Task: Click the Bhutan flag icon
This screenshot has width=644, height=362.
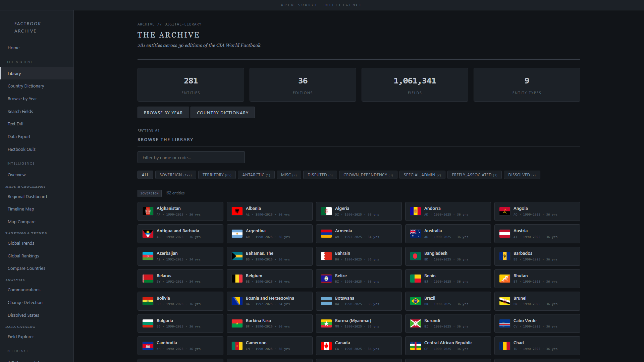Action: pyautogui.click(x=504, y=279)
